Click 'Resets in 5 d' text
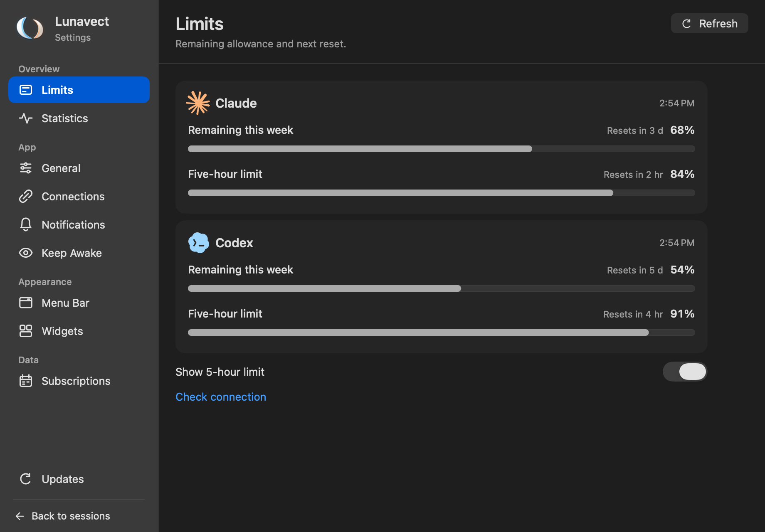The height and width of the screenshot is (532, 765). click(635, 270)
